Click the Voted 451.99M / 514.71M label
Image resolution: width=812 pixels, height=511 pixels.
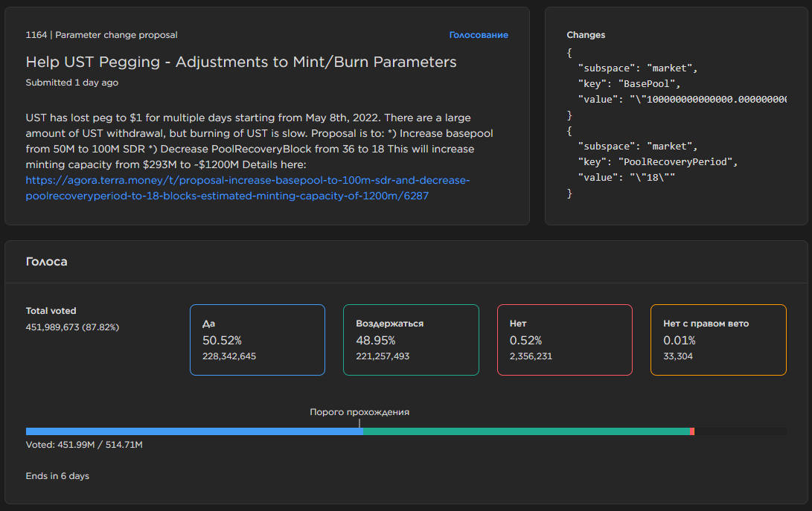click(x=84, y=445)
